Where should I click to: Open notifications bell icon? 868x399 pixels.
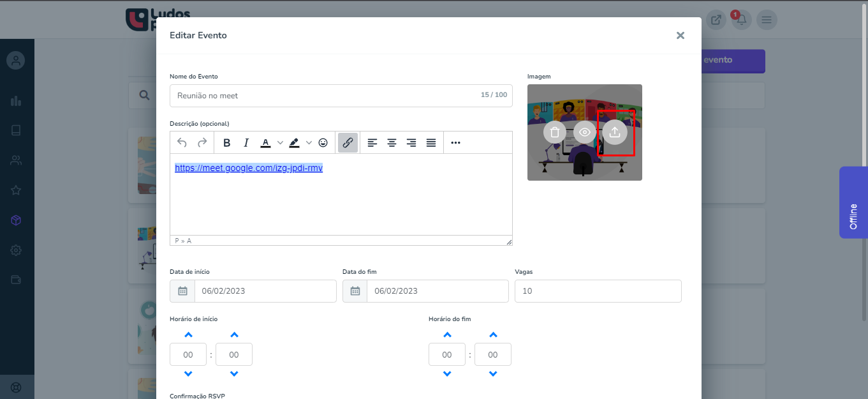point(741,20)
